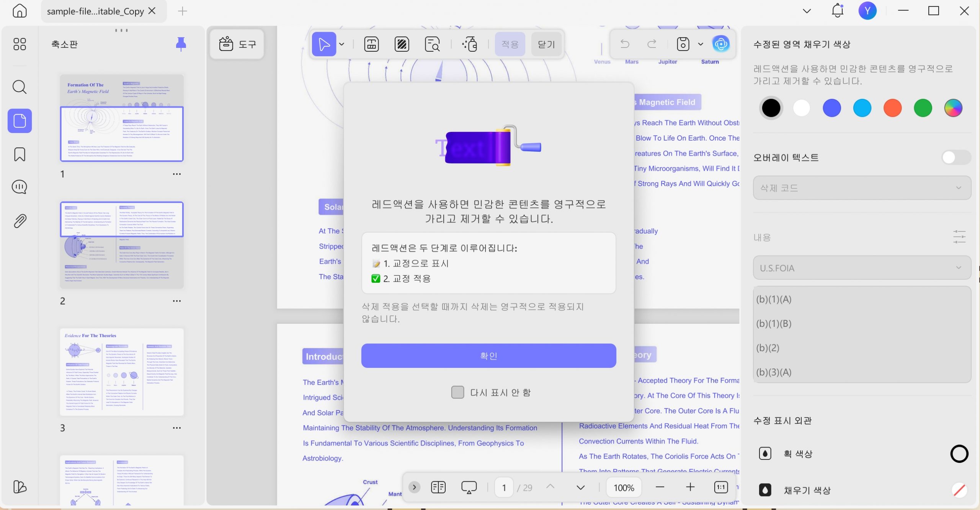Undo the last action

coord(625,44)
